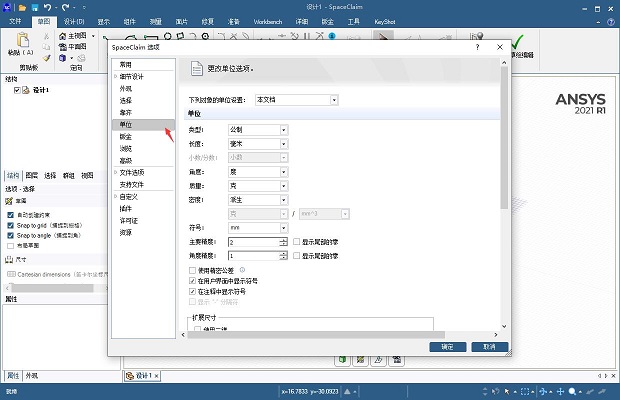Click the open folder icon in title bar
Screen dimensions: 620x400
point(22,7)
